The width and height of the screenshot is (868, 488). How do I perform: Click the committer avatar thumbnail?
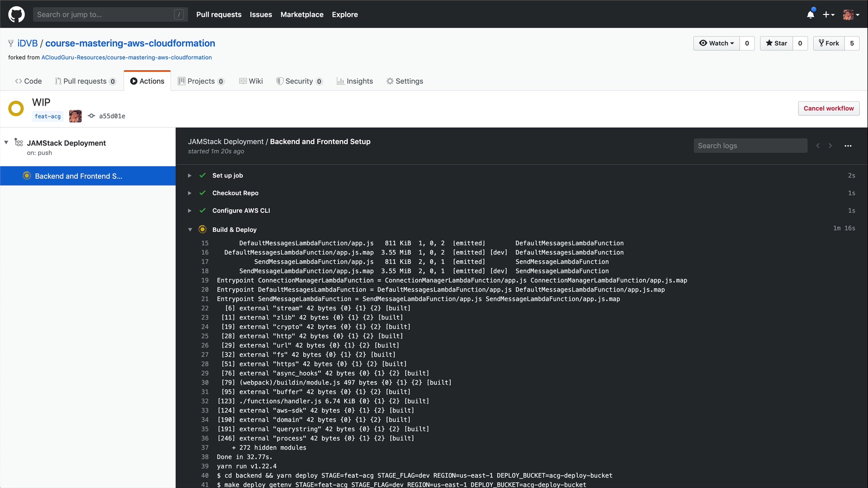(x=75, y=116)
